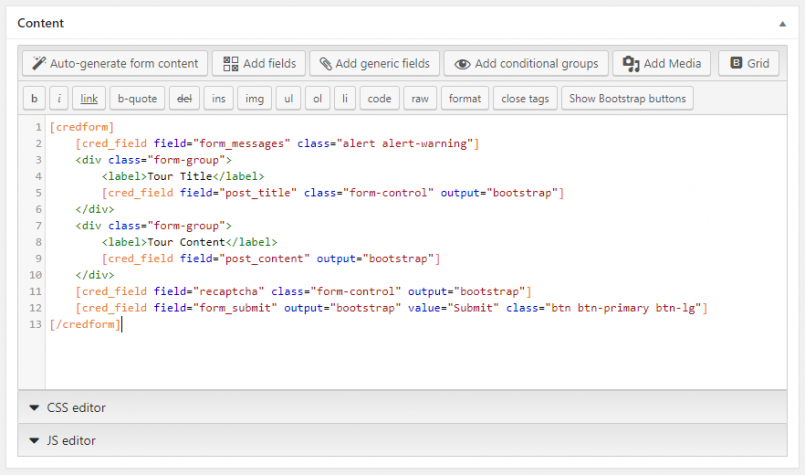Click on [credform] opening line
The height and width of the screenshot is (475, 805).
82,127
